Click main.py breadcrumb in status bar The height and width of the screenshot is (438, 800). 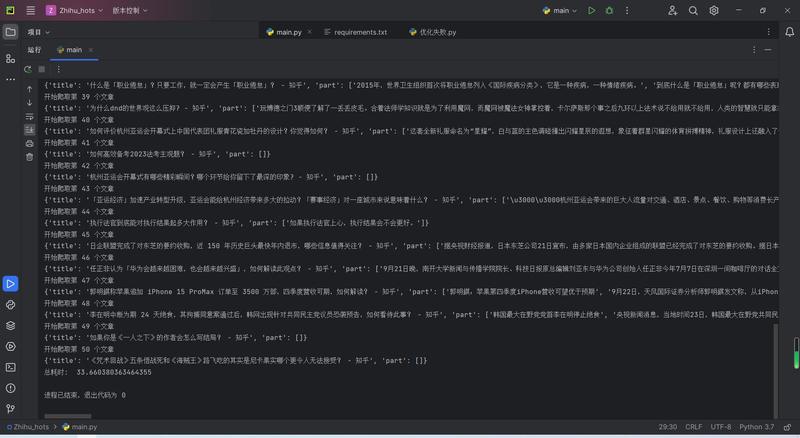coord(80,427)
